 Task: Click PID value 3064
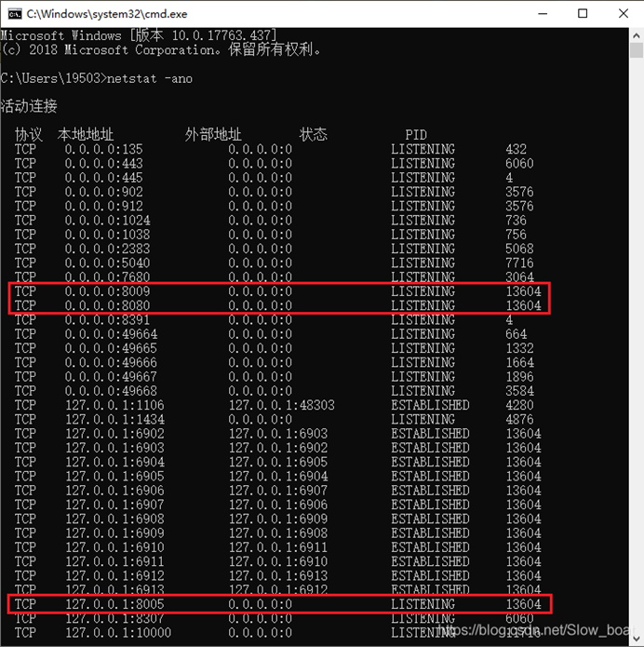(520, 276)
